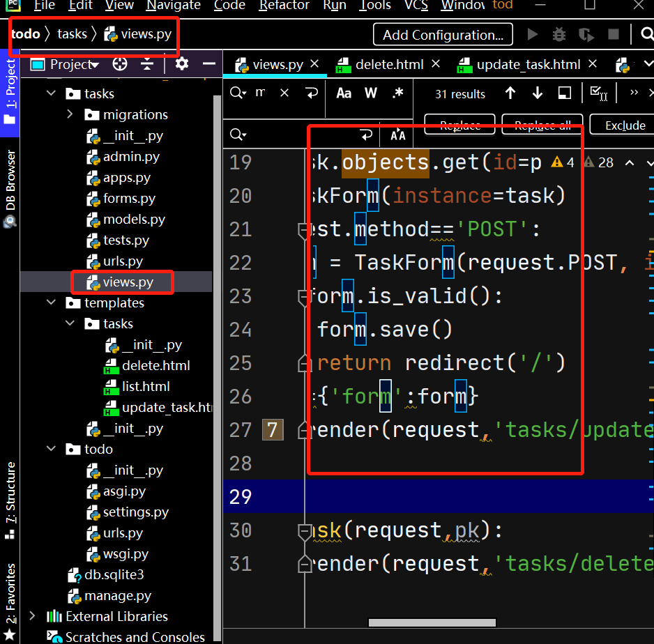Open the 1: Project side tab

(10, 93)
